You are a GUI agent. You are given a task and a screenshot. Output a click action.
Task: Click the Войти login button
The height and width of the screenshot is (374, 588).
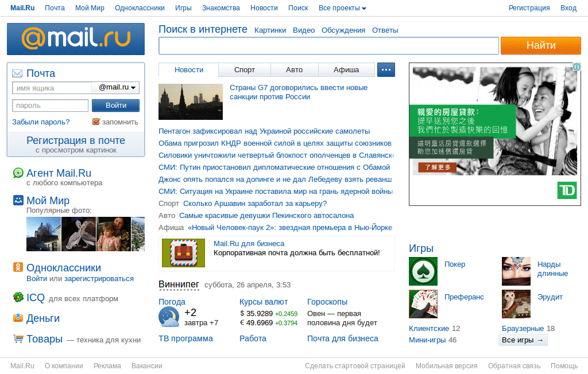116,106
